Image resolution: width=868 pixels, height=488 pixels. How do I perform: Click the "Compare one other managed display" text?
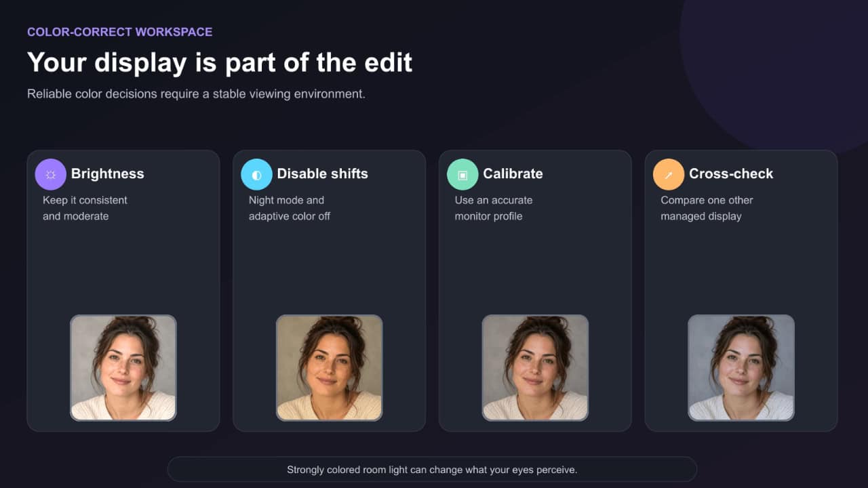click(x=707, y=208)
